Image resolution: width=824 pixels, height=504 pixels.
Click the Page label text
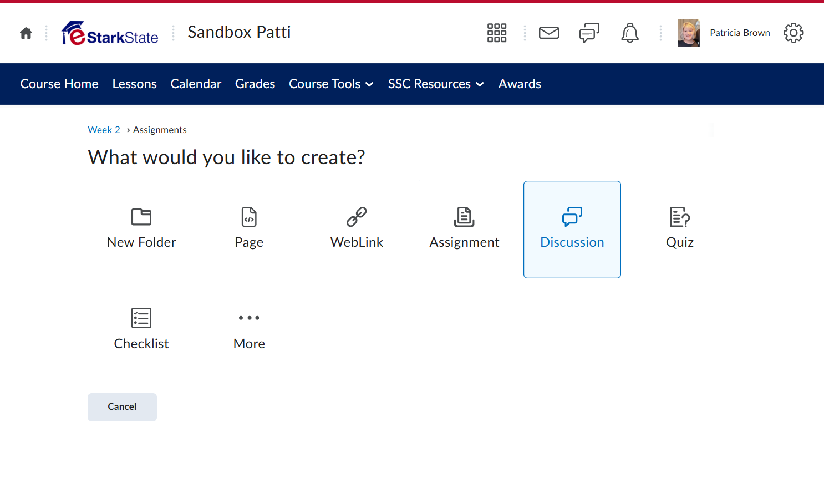[x=249, y=242]
